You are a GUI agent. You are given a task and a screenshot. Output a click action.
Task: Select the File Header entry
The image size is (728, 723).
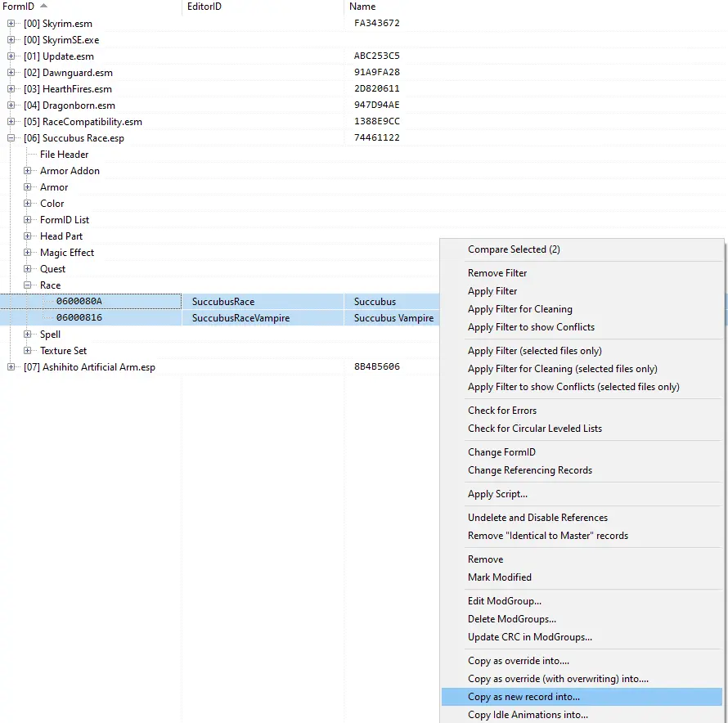point(64,155)
